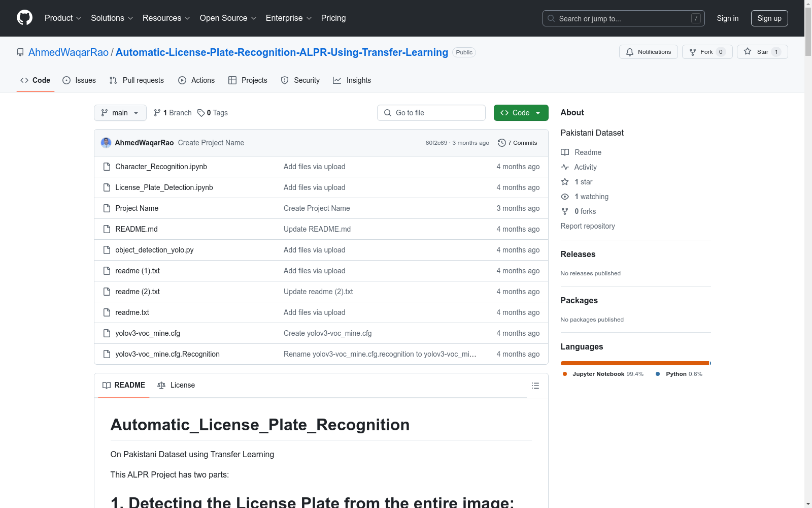Click the orange Jupyter Notebook language bar
Image resolution: width=812 pixels, height=508 pixels.
point(635,363)
